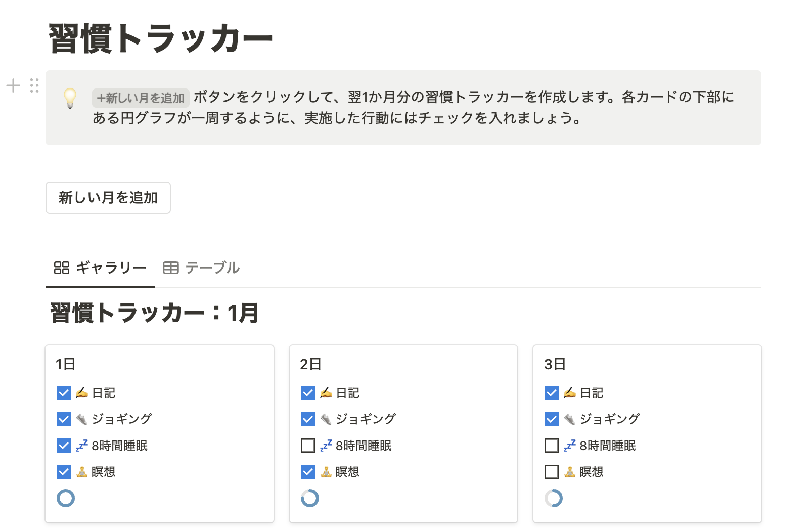Image resolution: width=812 pixels, height=532 pixels.
Task: Click the sleep zzz icon in 2日 card
Action: pyautogui.click(x=326, y=446)
